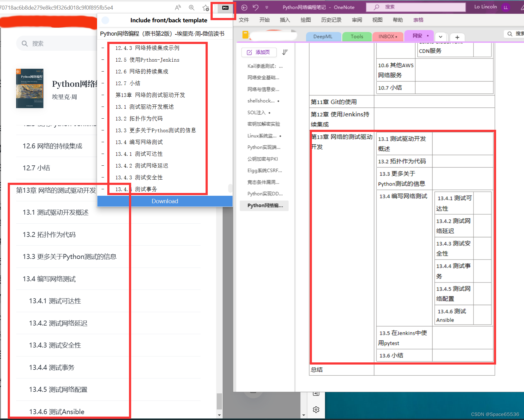Open the 表格 ribbon tab
This screenshot has width=524, height=420.
(x=418, y=20)
